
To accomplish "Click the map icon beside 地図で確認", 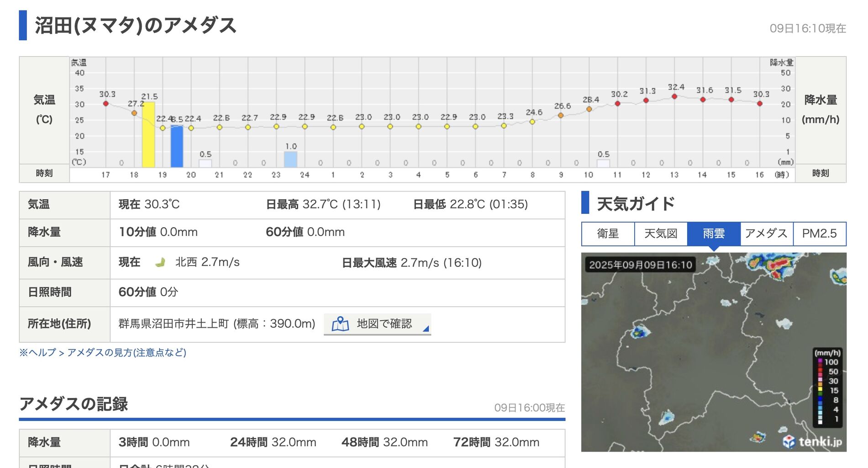I will click(340, 324).
